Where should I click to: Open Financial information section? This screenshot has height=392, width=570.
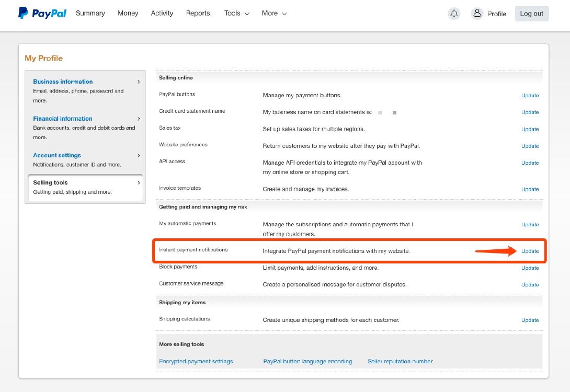tap(63, 119)
